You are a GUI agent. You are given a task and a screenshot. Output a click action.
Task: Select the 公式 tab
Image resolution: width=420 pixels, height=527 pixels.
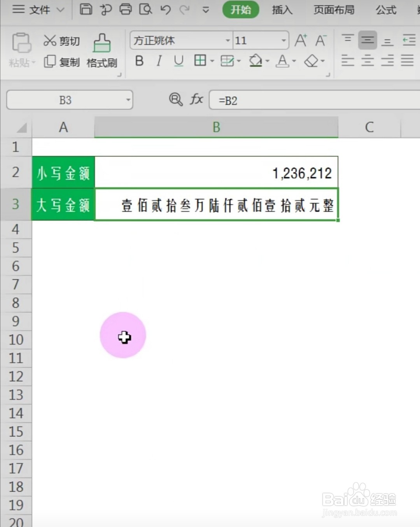point(385,10)
